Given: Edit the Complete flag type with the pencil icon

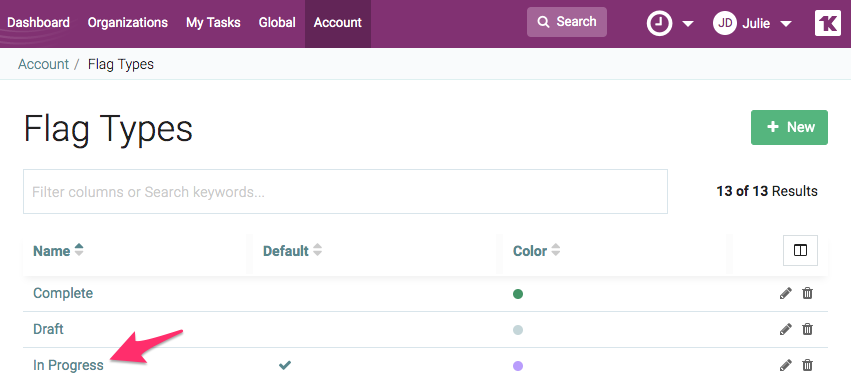Looking at the screenshot, I should point(785,294).
